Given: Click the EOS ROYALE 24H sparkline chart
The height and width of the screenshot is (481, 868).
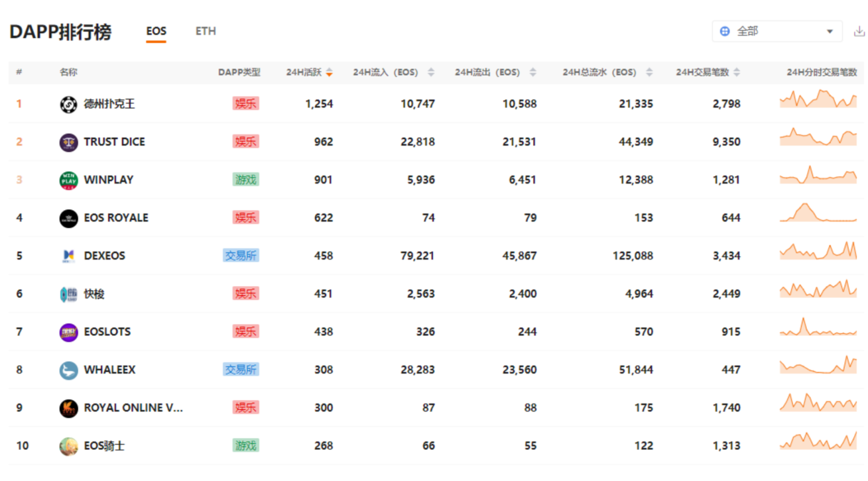Looking at the screenshot, I should (x=818, y=213).
